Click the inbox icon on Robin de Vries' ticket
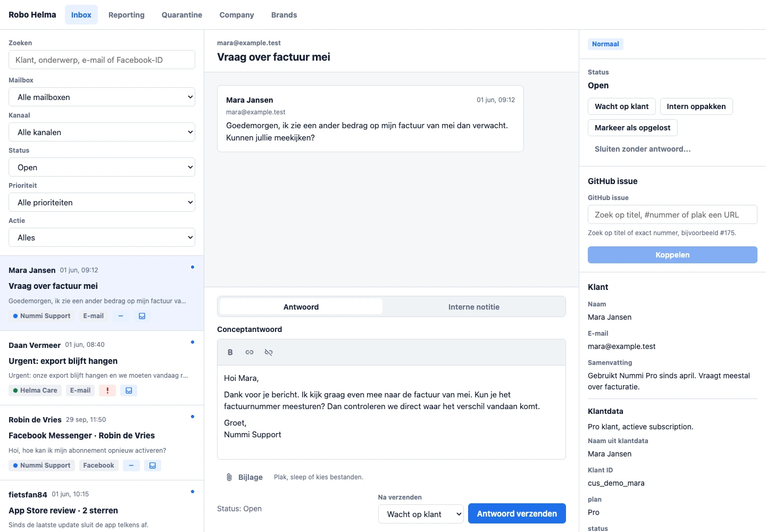766x532 pixels. click(153, 465)
